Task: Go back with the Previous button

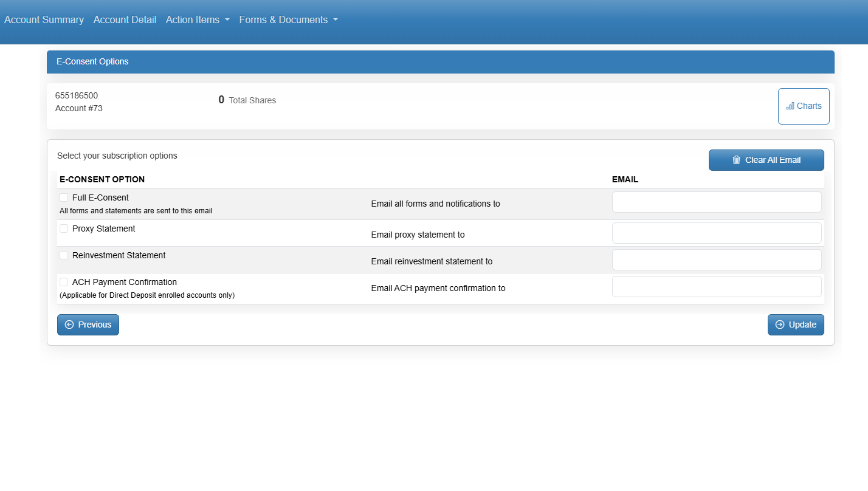Action: coord(88,324)
